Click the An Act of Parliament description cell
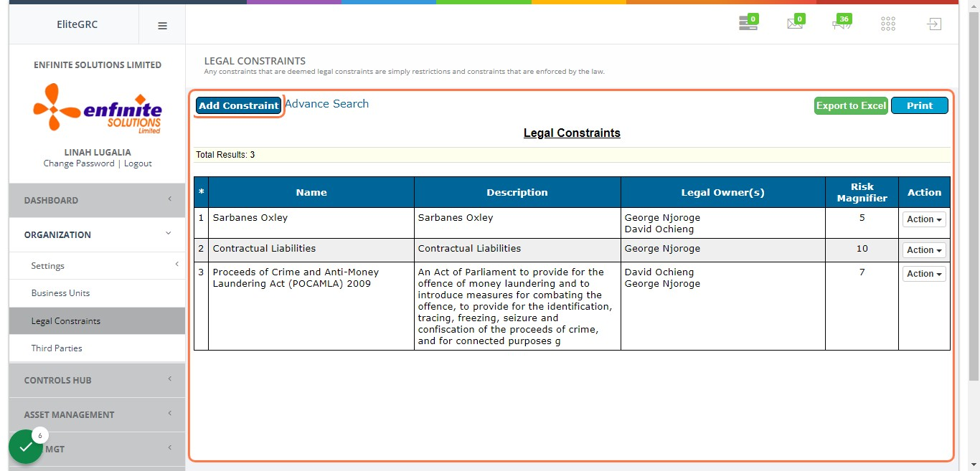Screen dimensions: 980x471 [517, 306]
